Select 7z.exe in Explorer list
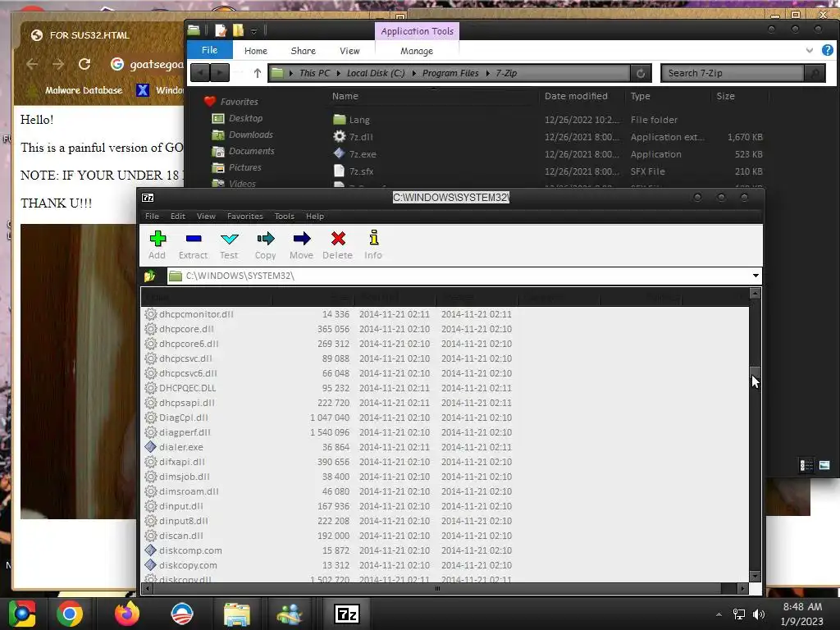 [x=354, y=154]
